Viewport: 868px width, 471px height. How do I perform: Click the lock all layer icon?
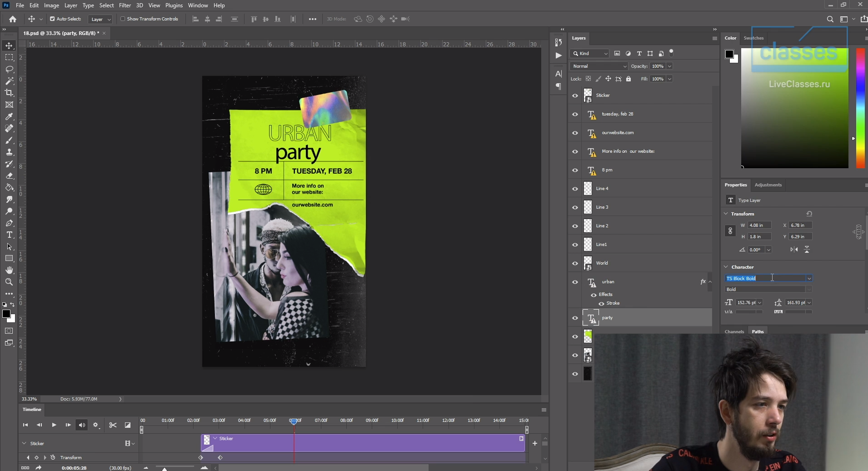[x=629, y=79]
